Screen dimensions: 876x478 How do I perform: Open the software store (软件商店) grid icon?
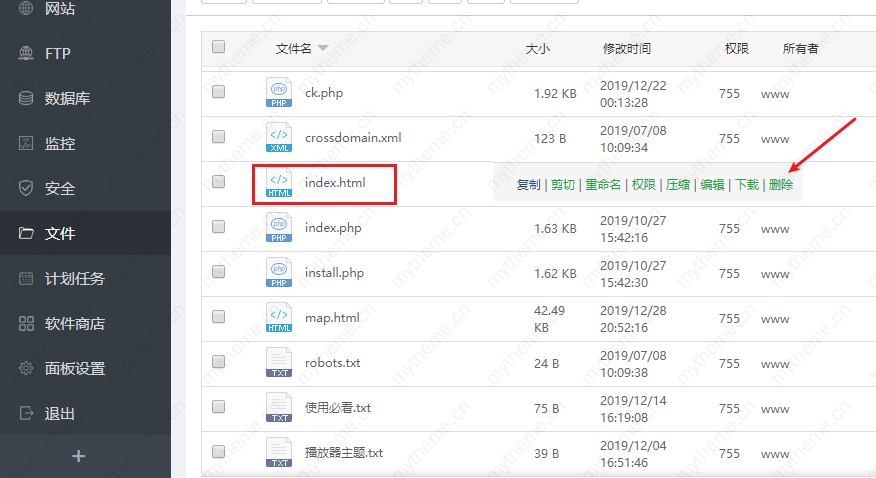[26, 324]
